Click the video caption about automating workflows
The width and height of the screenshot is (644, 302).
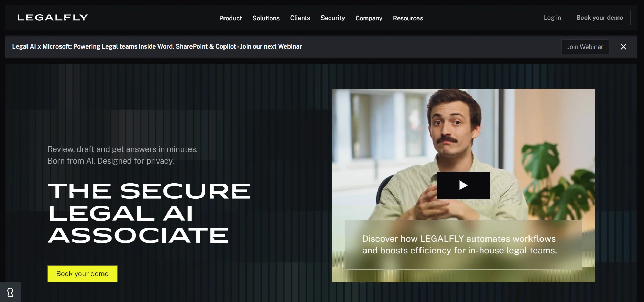(463, 244)
